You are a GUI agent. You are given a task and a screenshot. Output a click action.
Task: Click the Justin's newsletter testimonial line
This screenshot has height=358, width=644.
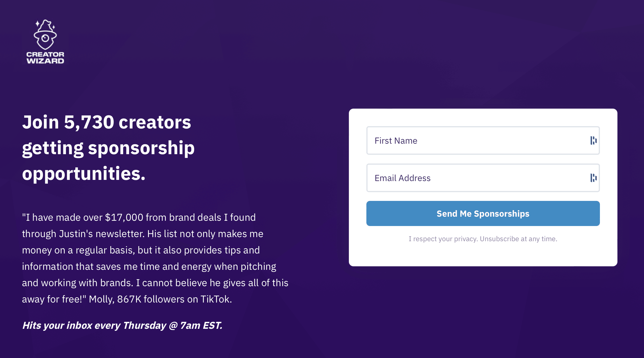[143, 234]
